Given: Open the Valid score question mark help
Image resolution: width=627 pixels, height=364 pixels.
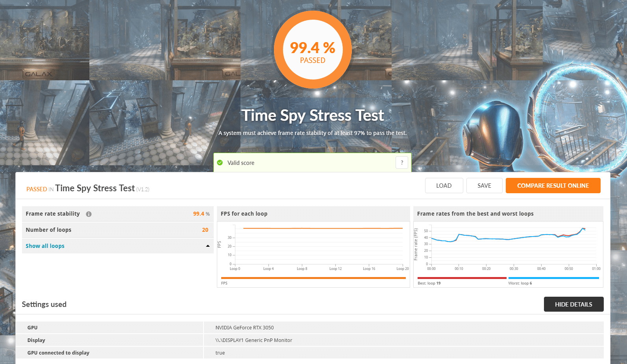Looking at the screenshot, I should 401,163.
